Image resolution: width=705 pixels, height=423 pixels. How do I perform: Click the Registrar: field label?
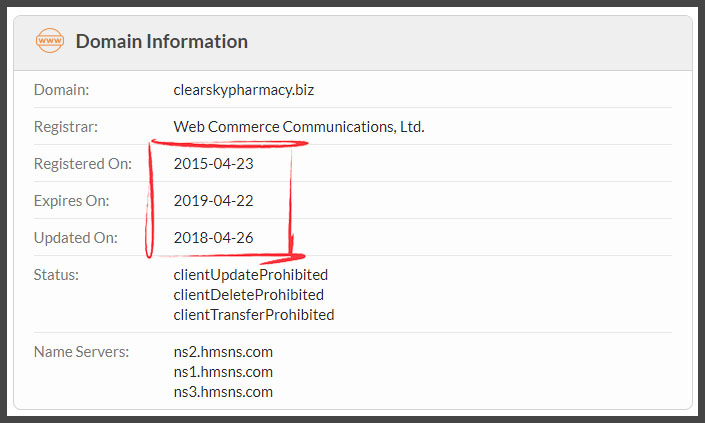(66, 127)
